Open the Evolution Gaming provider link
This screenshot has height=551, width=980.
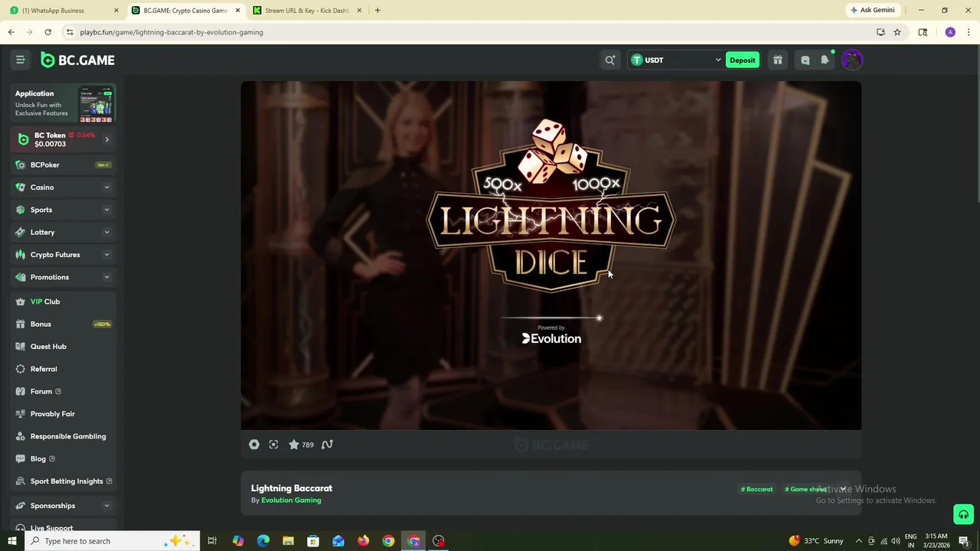click(291, 500)
